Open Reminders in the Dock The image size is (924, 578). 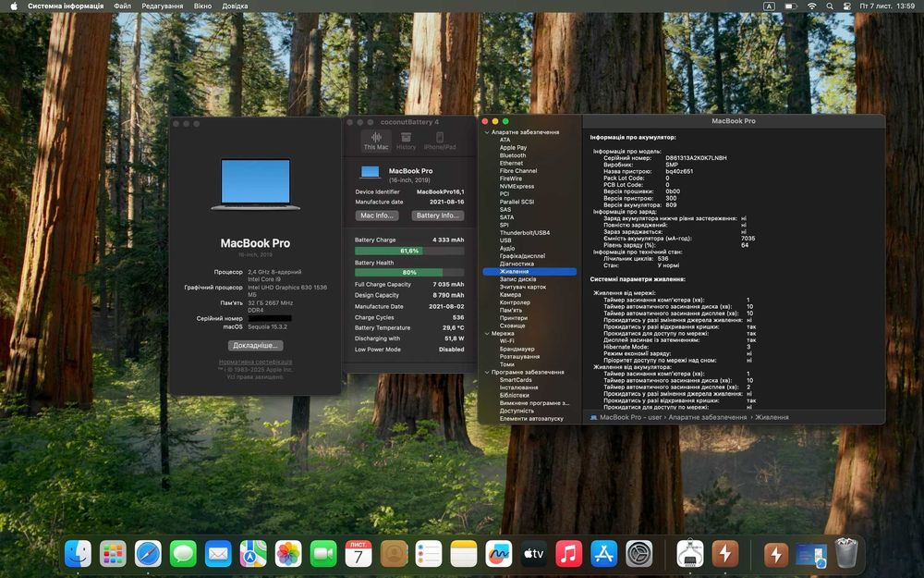click(x=429, y=554)
